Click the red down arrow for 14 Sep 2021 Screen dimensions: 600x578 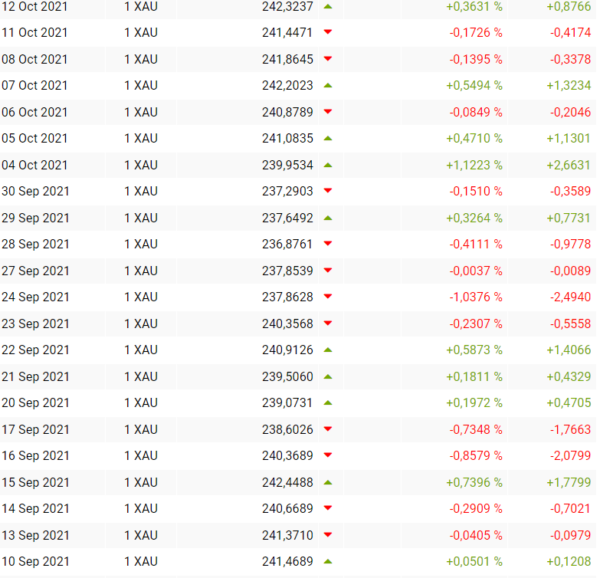pos(328,508)
